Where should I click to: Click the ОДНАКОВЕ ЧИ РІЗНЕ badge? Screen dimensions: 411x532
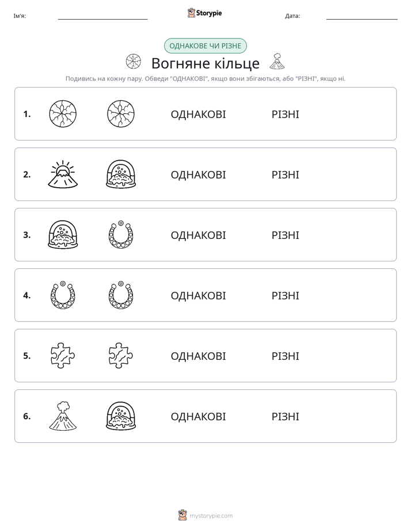pyautogui.click(x=205, y=46)
